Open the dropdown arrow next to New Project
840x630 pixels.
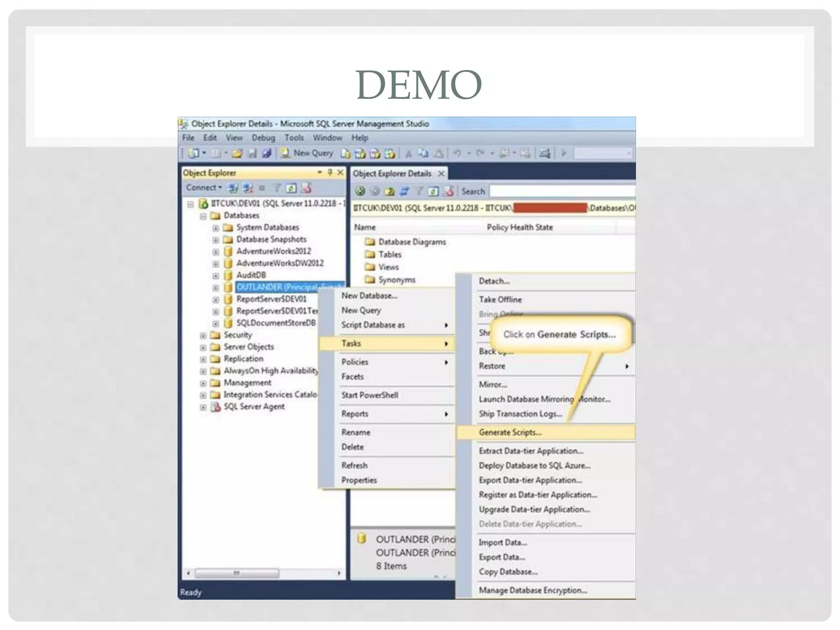click(204, 153)
